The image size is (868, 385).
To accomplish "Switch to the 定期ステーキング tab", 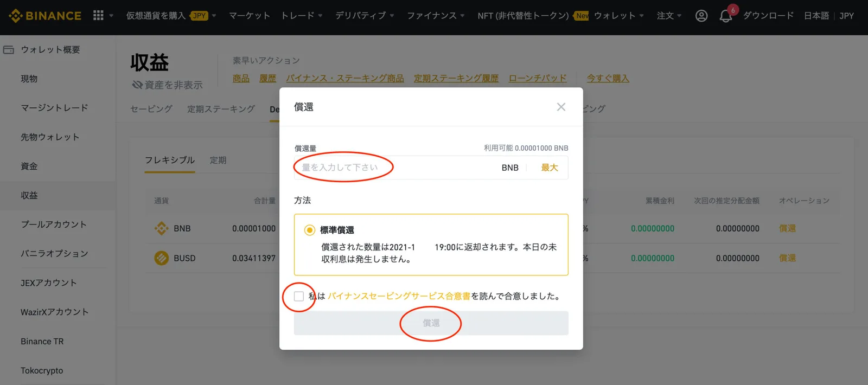I will pyautogui.click(x=221, y=109).
